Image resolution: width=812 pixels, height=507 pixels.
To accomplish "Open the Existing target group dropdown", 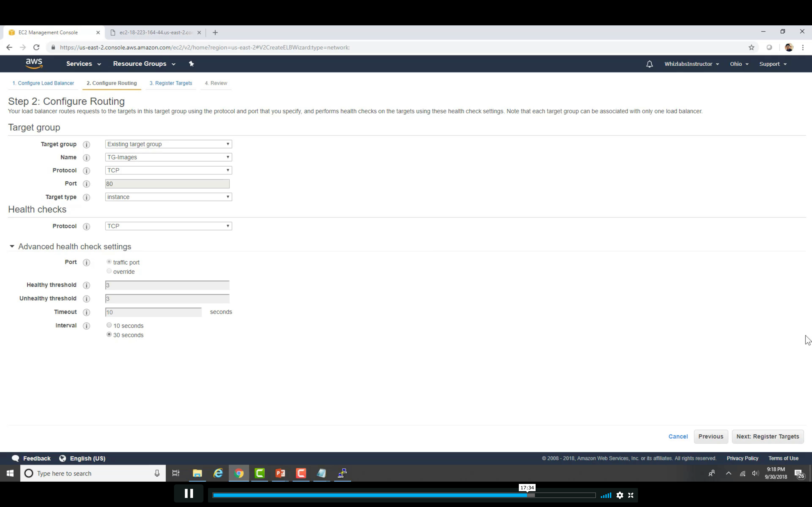I will click(x=168, y=144).
